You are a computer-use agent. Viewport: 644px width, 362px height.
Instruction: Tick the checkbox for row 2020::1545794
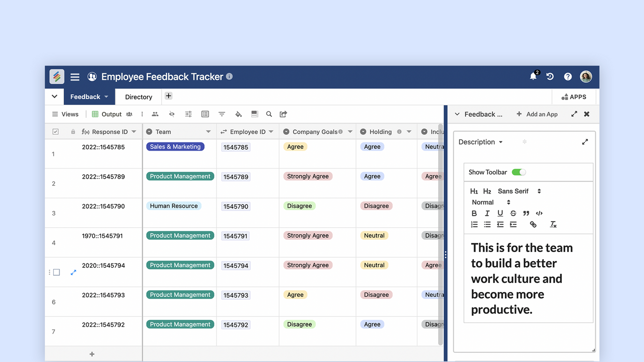57,272
